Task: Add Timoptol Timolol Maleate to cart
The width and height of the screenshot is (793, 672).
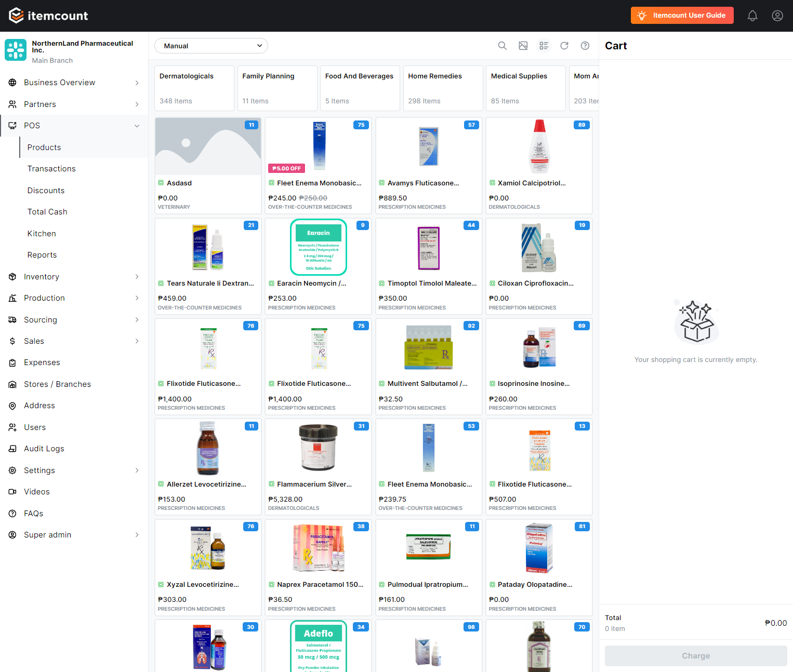Action: (429, 266)
